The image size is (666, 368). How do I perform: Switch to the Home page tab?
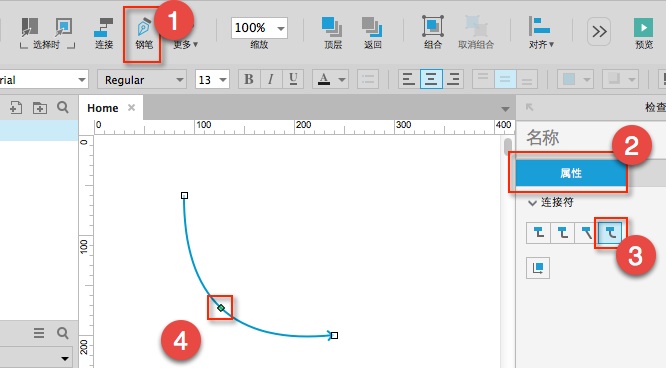click(103, 108)
